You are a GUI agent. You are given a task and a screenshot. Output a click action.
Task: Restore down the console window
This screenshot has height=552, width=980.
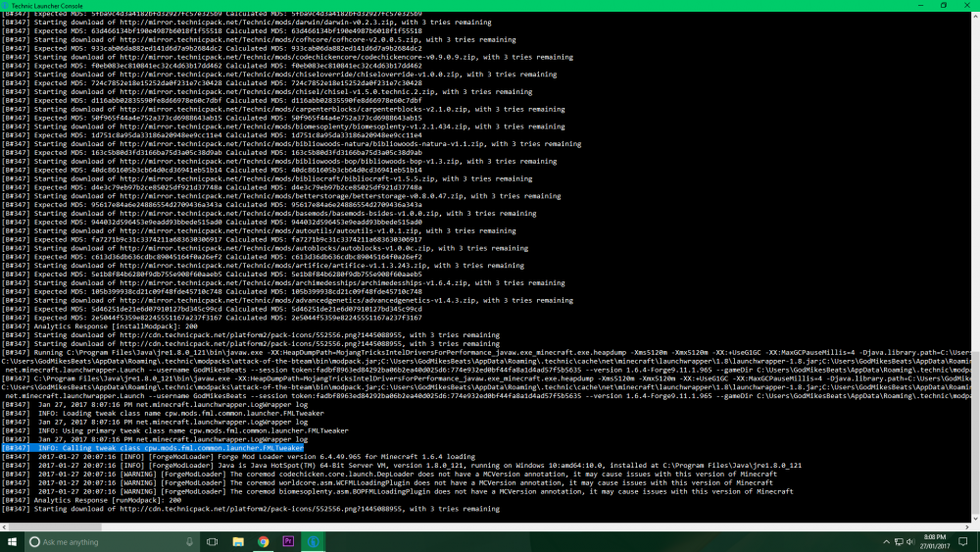click(x=944, y=6)
